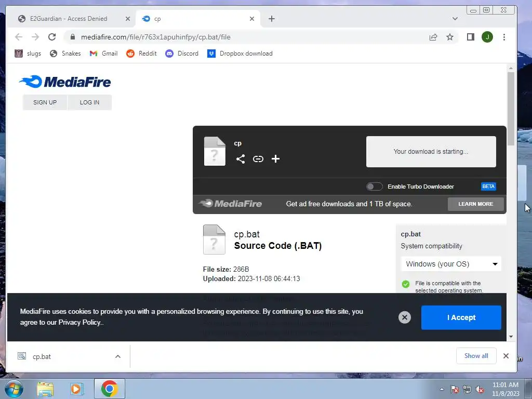Open the Discord bookmark
532x399 pixels.
182,54
